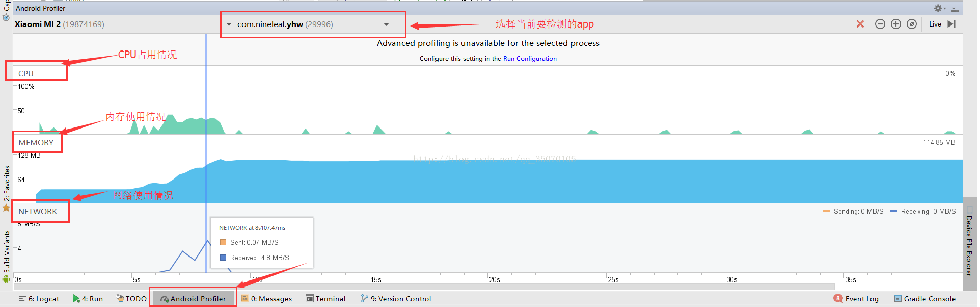Screen dimensions: 980x307
Task: Open the Device File Explorer side panel
Action: click(969, 241)
